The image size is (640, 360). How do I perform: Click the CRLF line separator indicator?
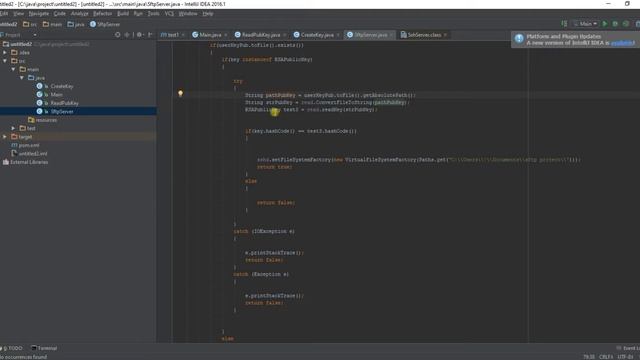coord(606,357)
